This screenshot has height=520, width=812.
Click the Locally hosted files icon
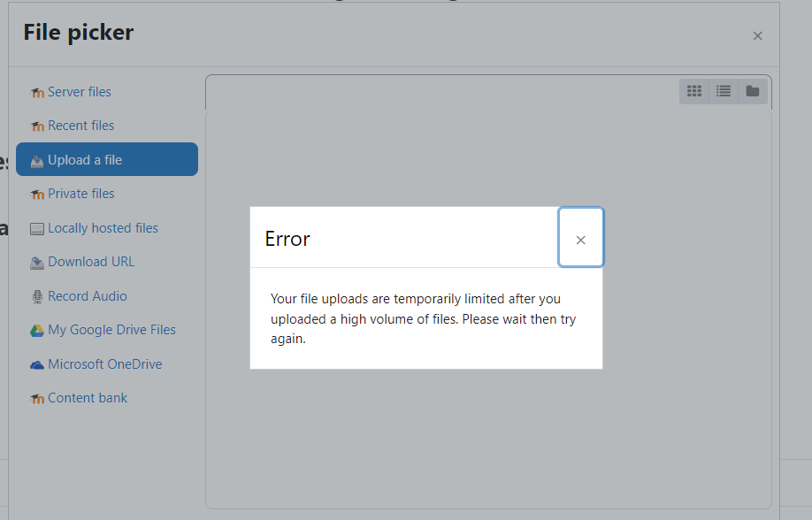pyautogui.click(x=37, y=229)
